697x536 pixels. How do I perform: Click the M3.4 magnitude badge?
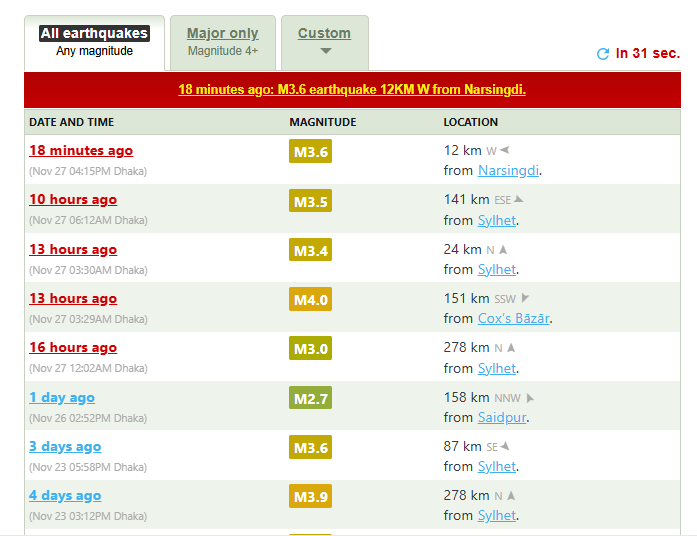pyautogui.click(x=310, y=251)
